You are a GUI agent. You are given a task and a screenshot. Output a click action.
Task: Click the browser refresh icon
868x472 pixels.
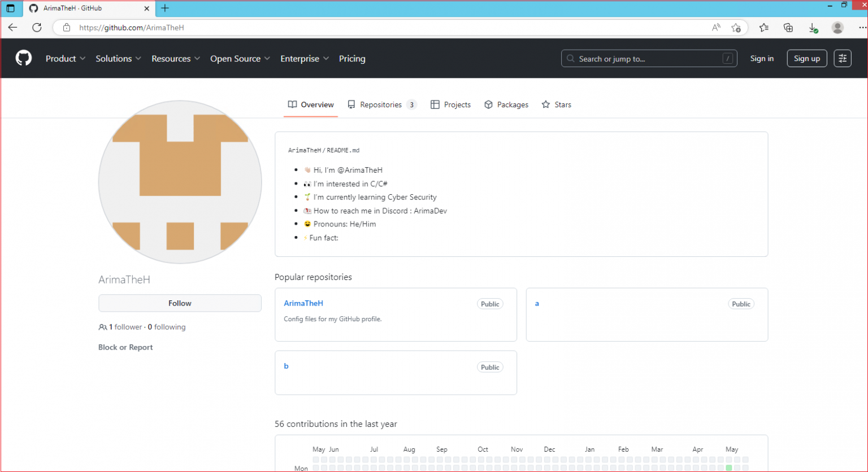click(37, 27)
